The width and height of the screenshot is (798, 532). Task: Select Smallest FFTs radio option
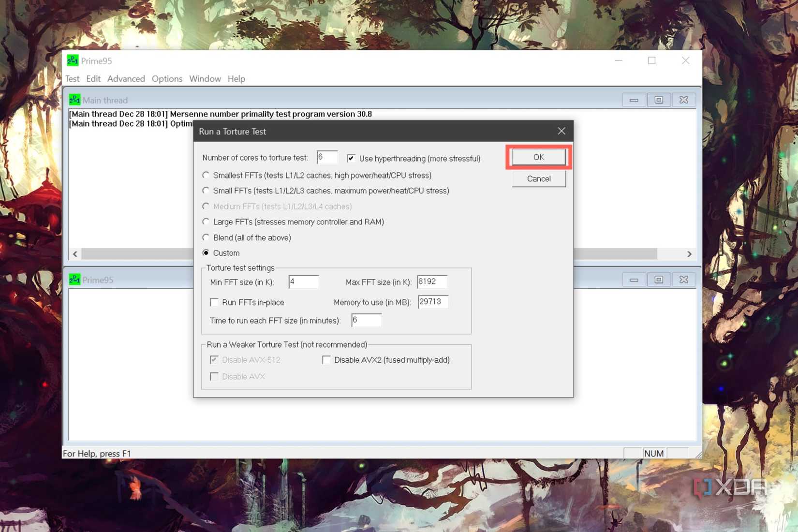[206, 175]
